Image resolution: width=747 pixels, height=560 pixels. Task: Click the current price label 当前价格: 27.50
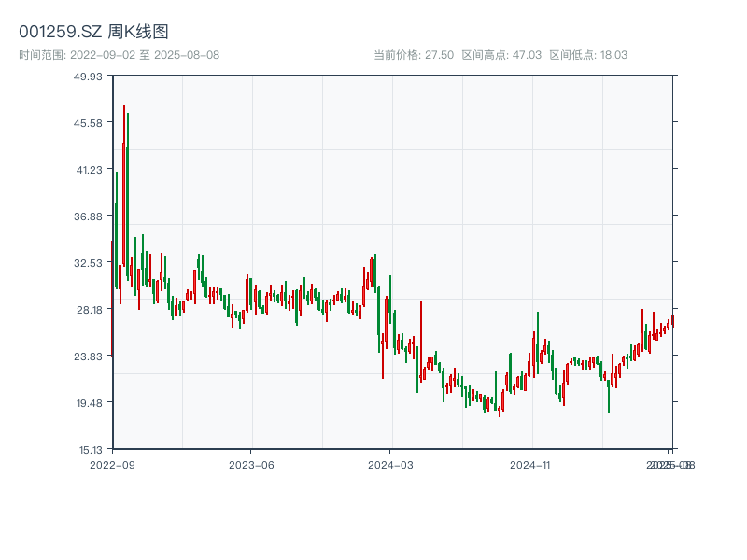(414, 55)
